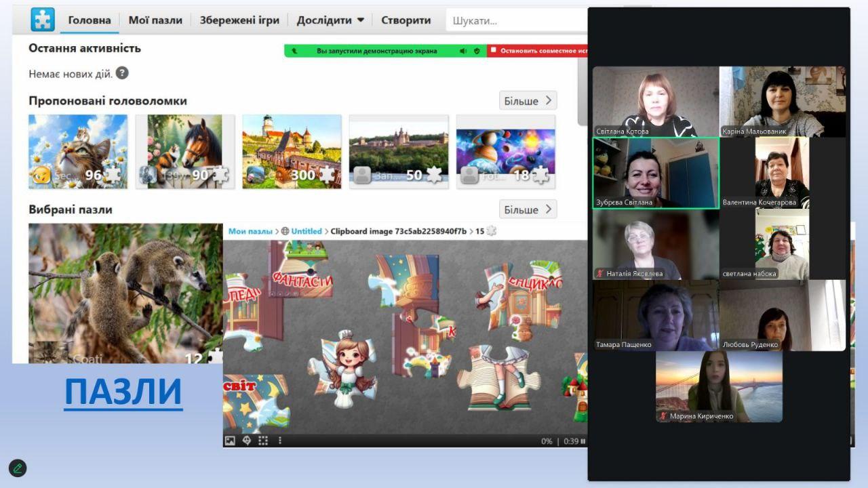Open the Мої пазли tab
868x488 pixels.
155,20
